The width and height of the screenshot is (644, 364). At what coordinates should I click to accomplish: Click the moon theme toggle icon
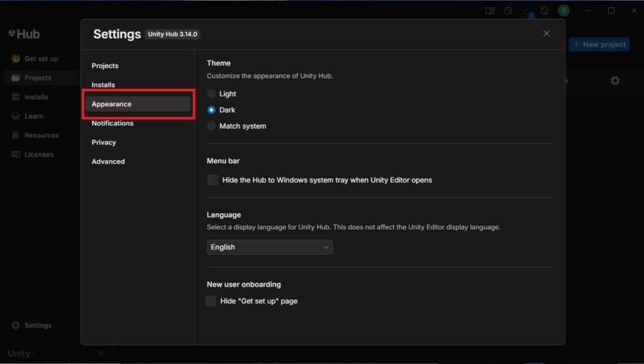click(x=508, y=11)
